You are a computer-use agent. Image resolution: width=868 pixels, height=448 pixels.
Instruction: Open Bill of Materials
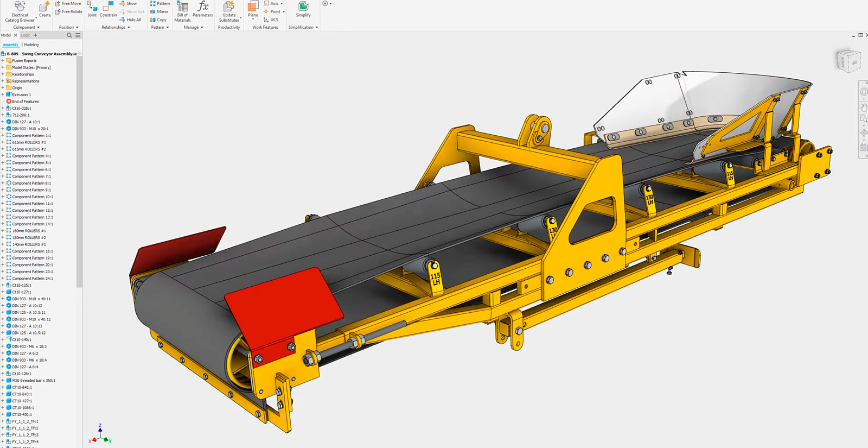coord(182,11)
